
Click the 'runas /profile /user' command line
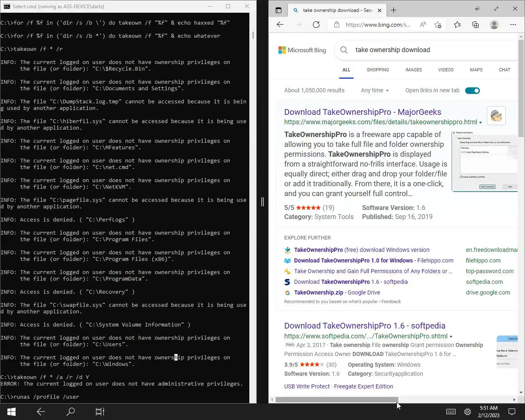pos(40,397)
